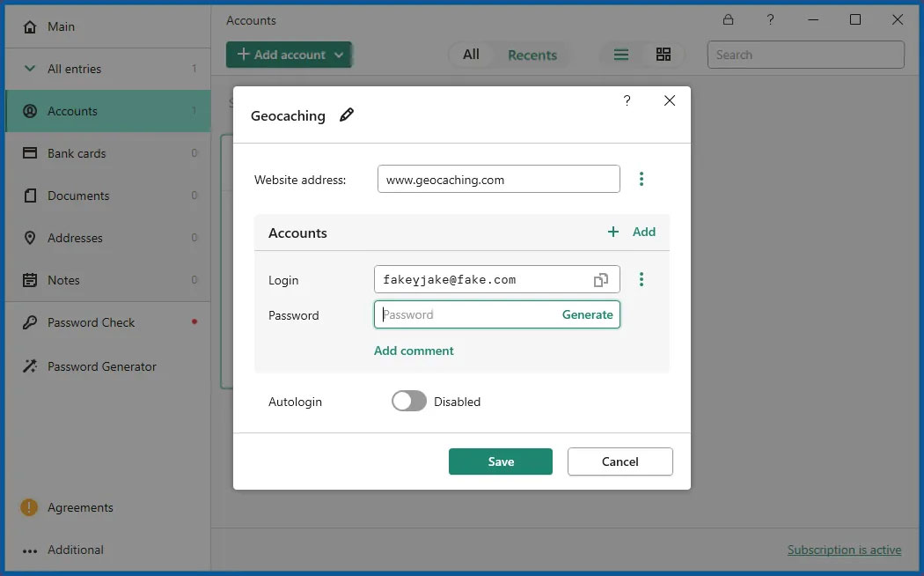The width and height of the screenshot is (924, 576).
Task: Click the Additional label in sidebar
Action: tap(76, 550)
